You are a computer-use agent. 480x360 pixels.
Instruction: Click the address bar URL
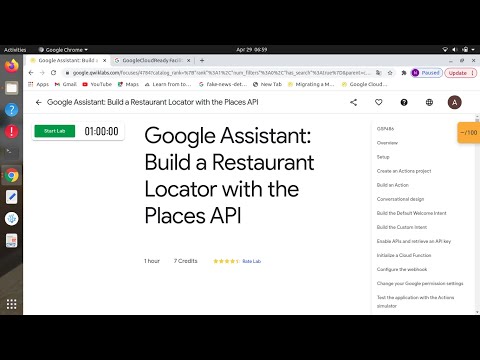coord(222,73)
